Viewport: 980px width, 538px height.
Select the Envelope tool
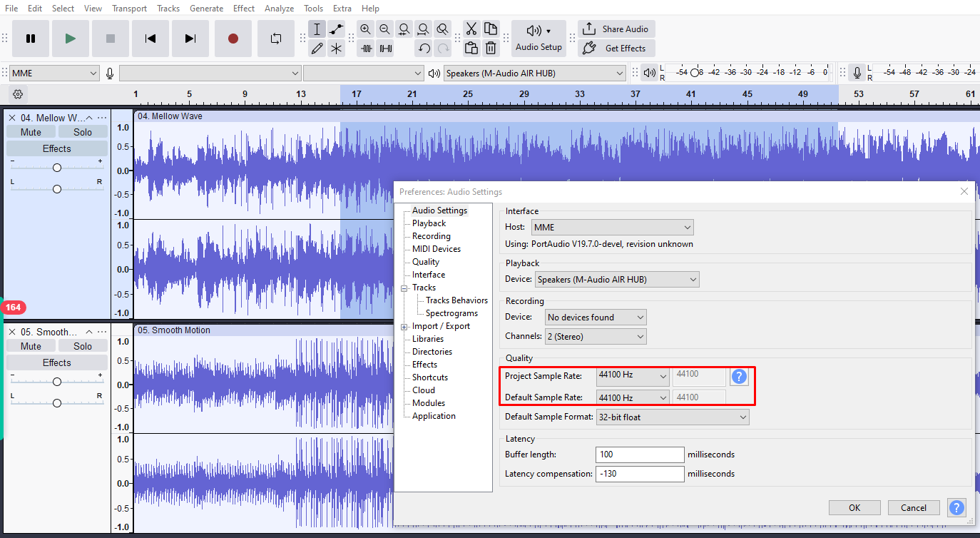coord(336,29)
